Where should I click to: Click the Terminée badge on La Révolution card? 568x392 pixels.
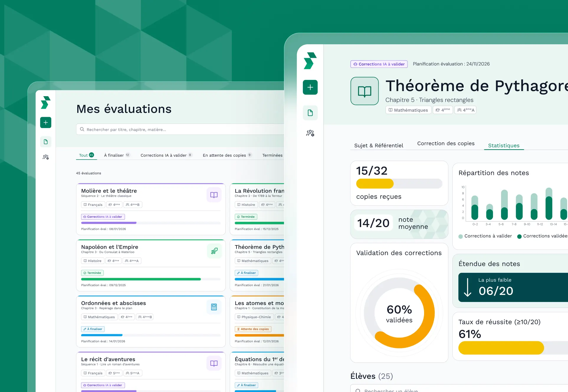click(x=246, y=217)
